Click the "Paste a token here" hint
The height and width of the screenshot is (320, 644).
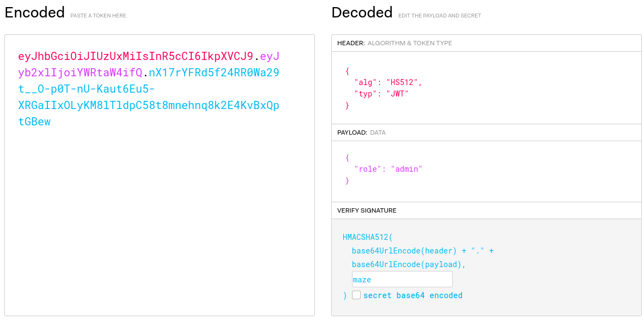click(x=98, y=16)
